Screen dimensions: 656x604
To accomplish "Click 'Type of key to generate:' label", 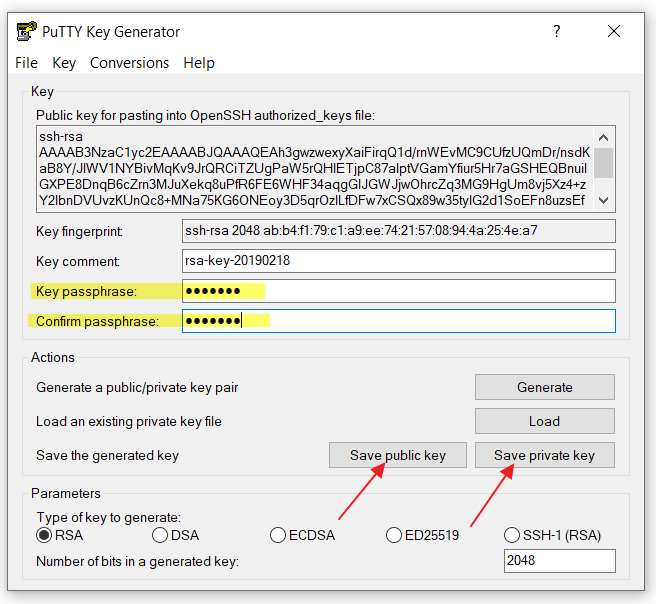I will pyautogui.click(x=109, y=517).
